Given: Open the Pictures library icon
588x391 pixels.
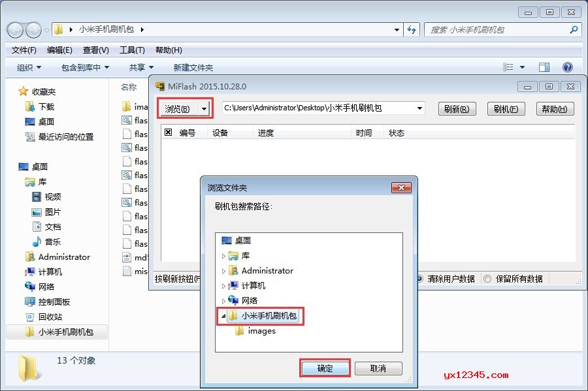Looking at the screenshot, I should (37, 212).
